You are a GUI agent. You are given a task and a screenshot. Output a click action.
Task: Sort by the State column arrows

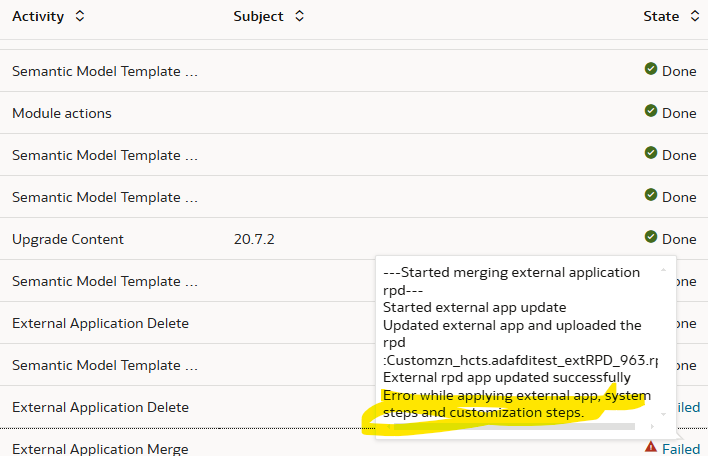(695, 16)
